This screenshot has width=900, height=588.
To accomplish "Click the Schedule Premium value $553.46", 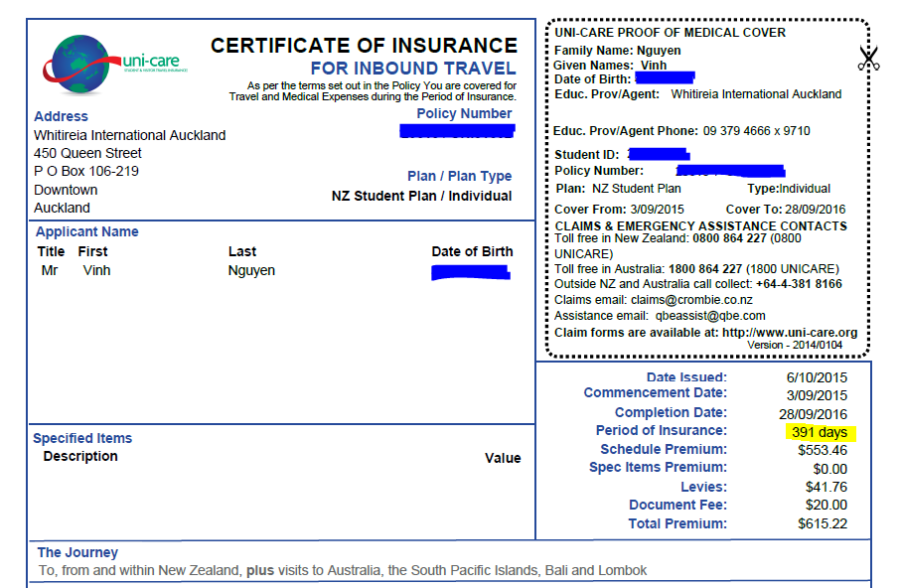I will point(823,450).
